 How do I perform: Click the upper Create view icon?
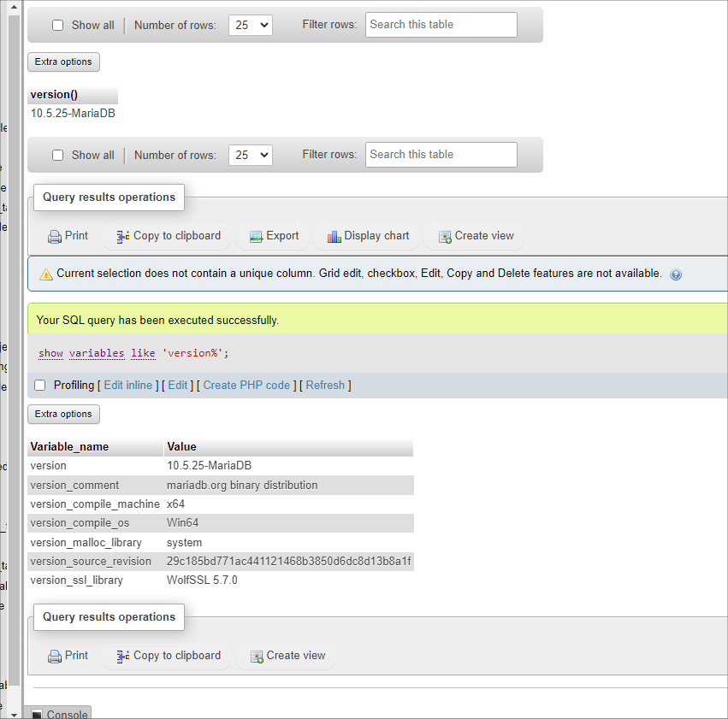(x=445, y=237)
